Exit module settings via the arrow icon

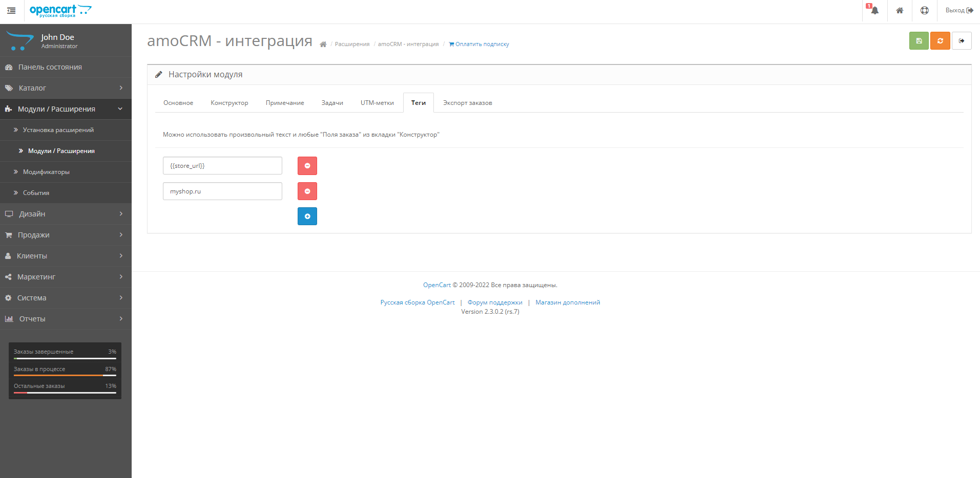[962, 40]
